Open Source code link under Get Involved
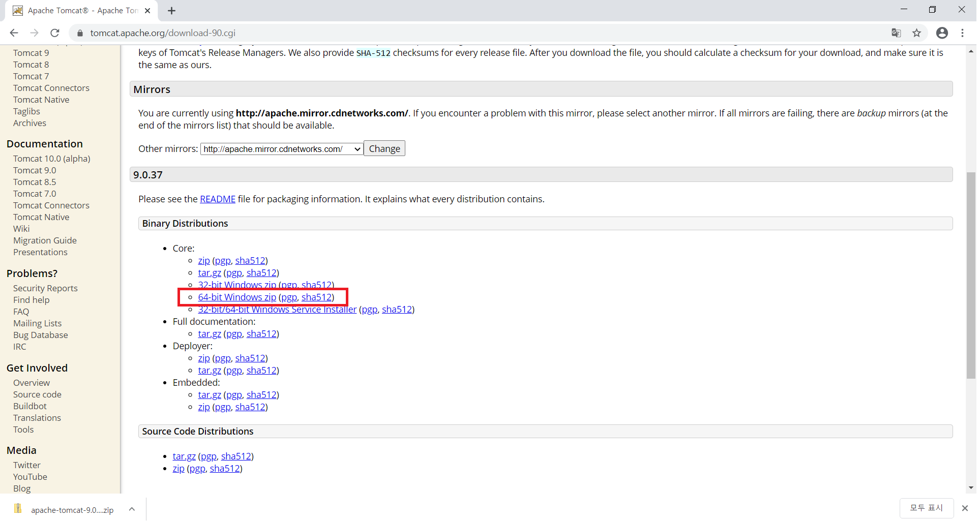Screen dimensions: 980x521 (37, 394)
